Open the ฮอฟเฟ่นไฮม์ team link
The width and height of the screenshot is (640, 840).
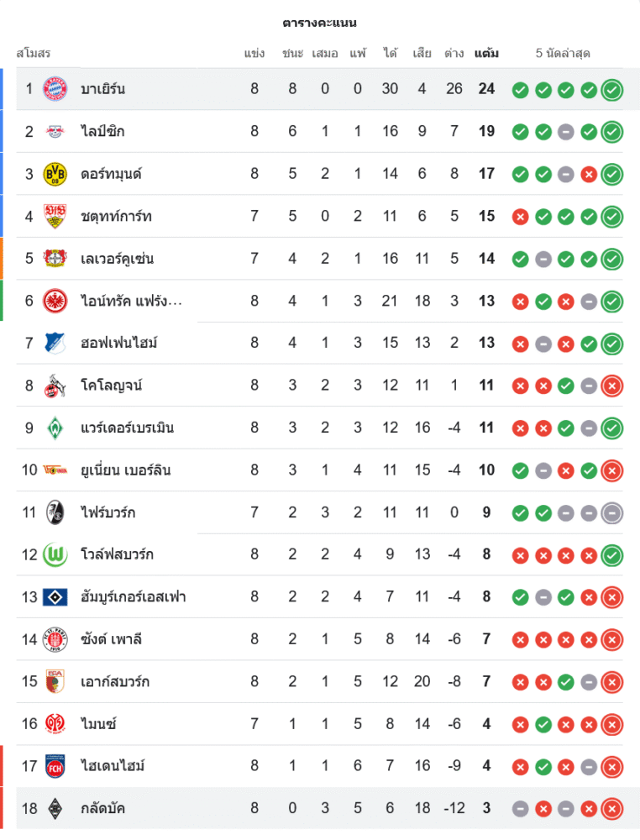(x=119, y=343)
